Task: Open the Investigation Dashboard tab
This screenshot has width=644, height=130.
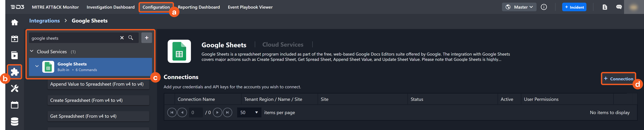Action: [x=110, y=7]
